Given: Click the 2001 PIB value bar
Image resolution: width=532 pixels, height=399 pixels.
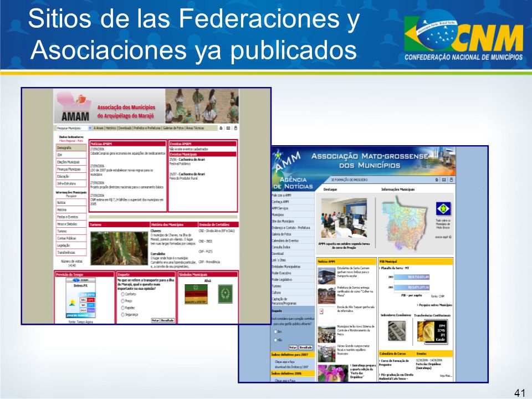Looking at the screenshot, I should tap(412, 288).
